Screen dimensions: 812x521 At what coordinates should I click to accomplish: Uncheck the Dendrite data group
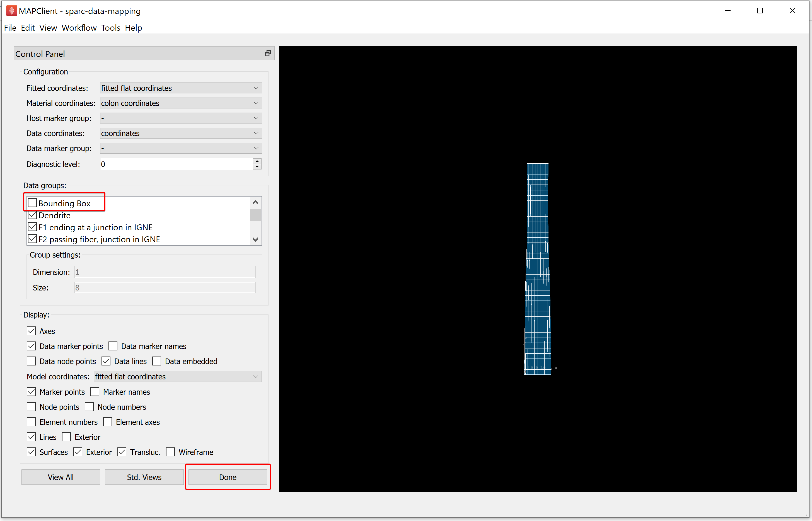[x=32, y=215]
